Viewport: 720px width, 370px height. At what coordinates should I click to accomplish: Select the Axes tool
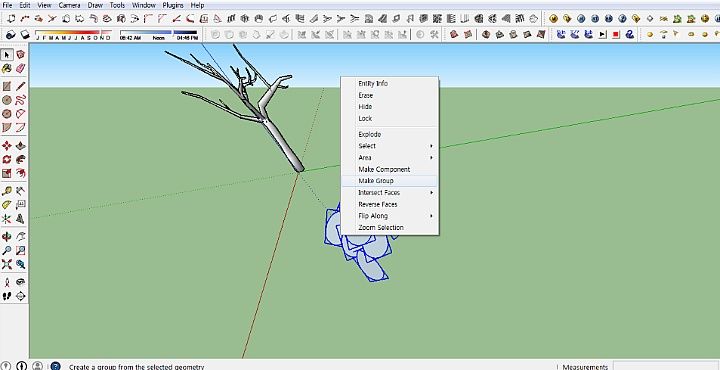coord(7,219)
